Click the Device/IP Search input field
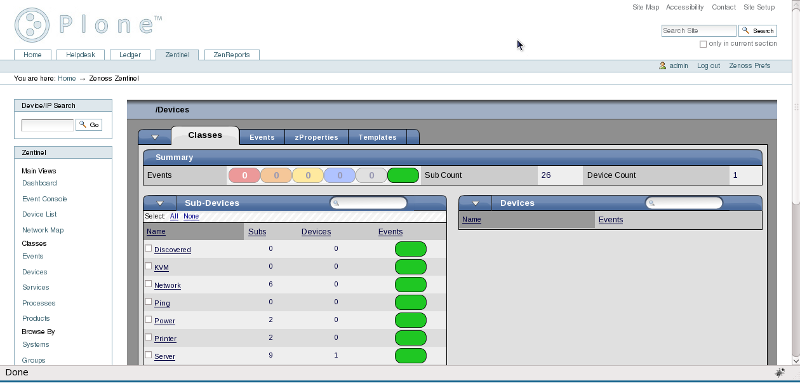The height and width of the screenshot is (383, 800). point(47,125)
